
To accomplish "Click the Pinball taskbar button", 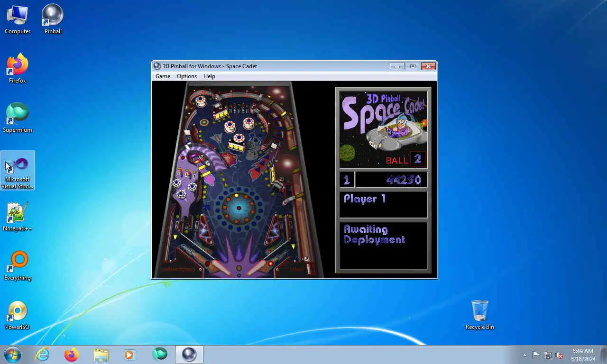I will (x=189, y=355).
